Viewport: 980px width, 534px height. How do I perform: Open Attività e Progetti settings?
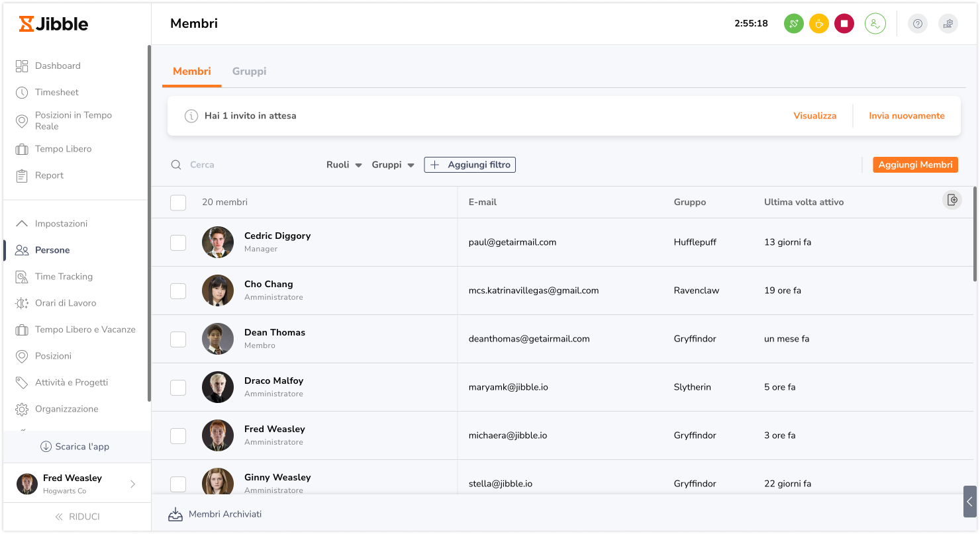[x=71, y=382]
